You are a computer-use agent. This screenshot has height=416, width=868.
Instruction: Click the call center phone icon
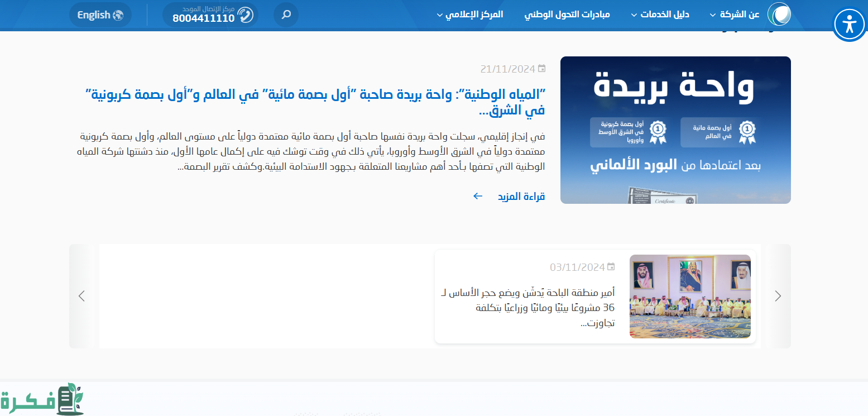246,15
